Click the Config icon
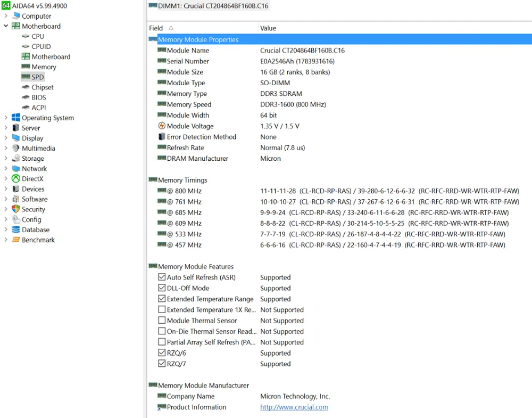Screen dimensions: 532x418 (15, 219)
